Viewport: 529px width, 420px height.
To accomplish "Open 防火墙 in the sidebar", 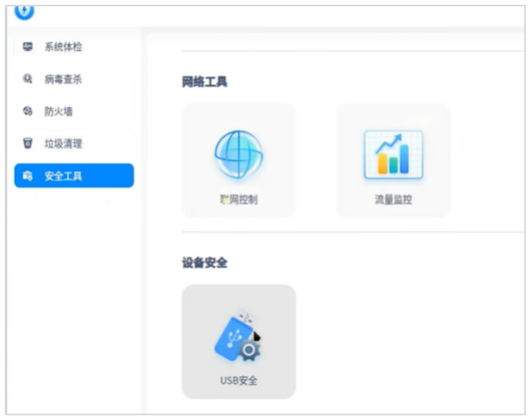I will [x=74, y=111].
